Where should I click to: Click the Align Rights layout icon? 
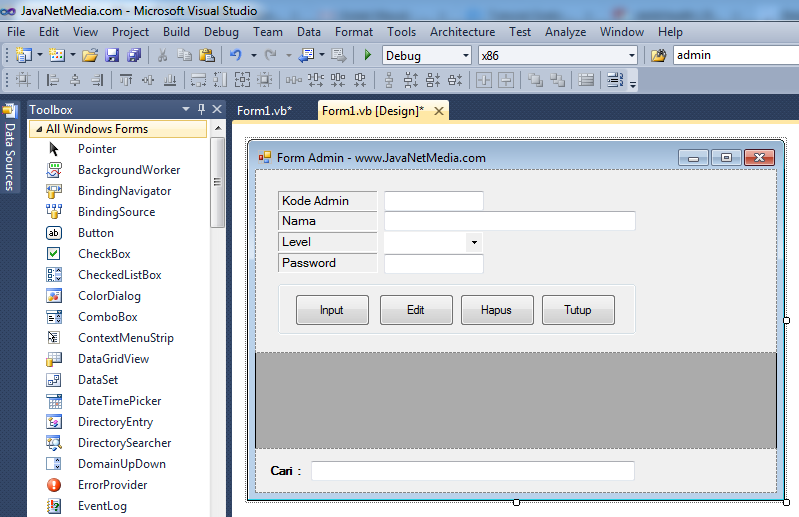coord(97,80)
